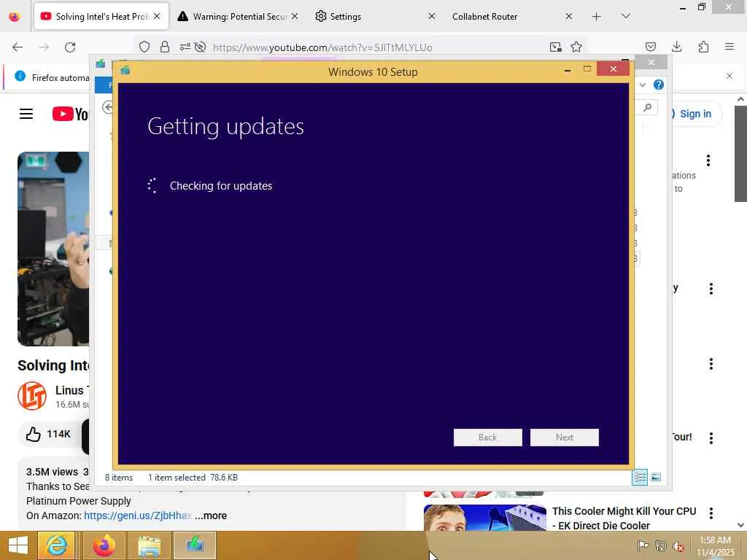
Task: Switch File Explorer to large icons view
Action: tap(656, 477)
